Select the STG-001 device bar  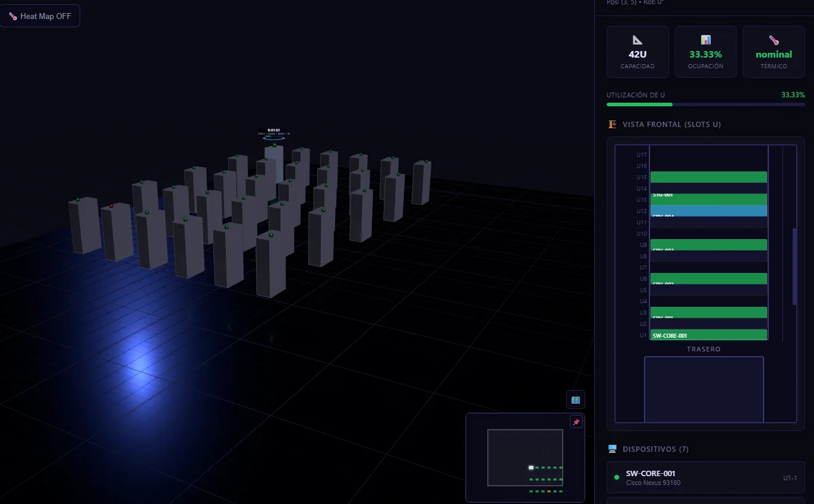[709, 199]
